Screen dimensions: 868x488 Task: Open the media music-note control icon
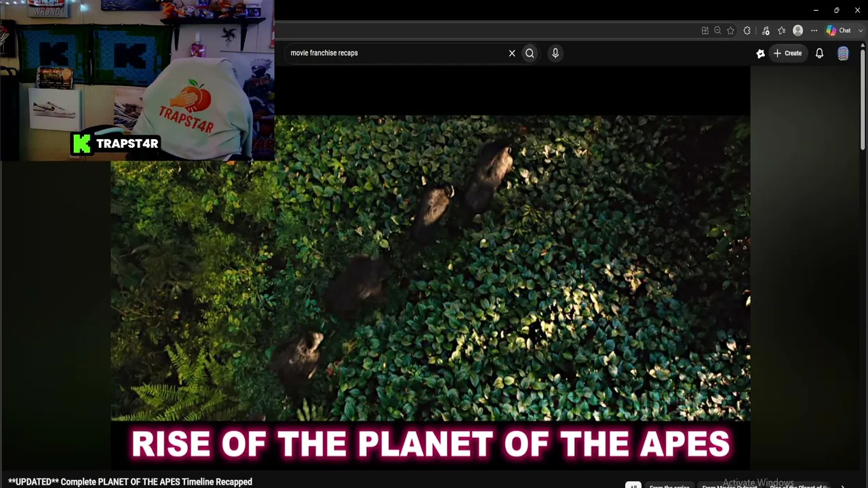coord(766,30)
